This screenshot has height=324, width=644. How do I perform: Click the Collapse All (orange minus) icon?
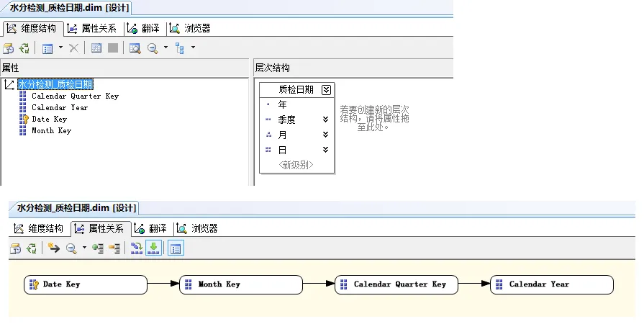pos(114,248)
